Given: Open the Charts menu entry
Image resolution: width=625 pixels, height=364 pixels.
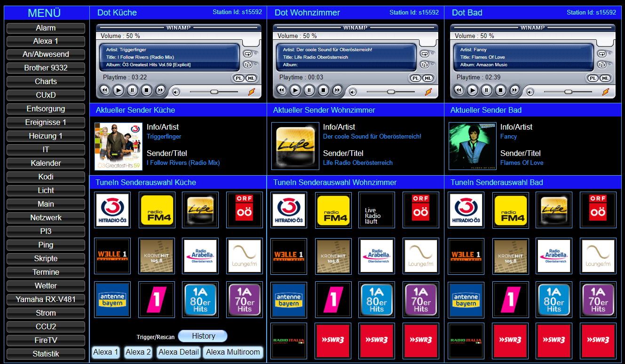Looking at the screenshot, I should 46,82.
